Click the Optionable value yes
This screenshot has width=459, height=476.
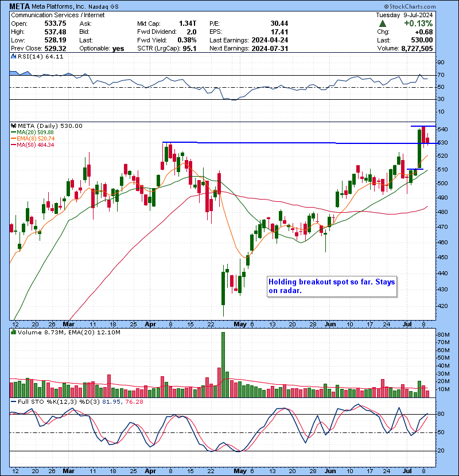[x=118, y=49]
